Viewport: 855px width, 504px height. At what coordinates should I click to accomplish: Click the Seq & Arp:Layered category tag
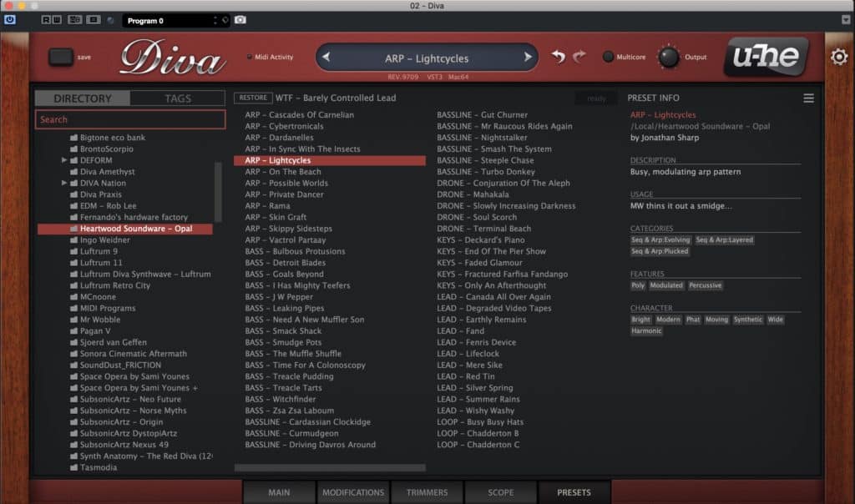pos(724,239)
